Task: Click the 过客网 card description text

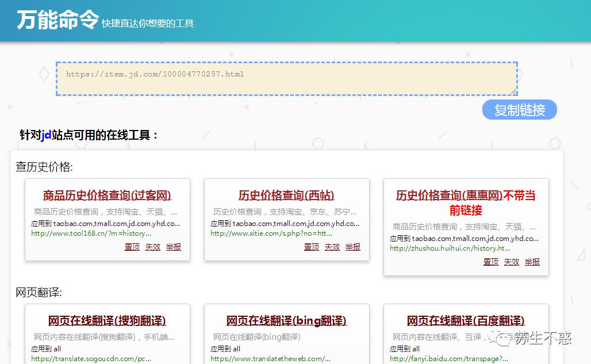Action: click(106, 212)
